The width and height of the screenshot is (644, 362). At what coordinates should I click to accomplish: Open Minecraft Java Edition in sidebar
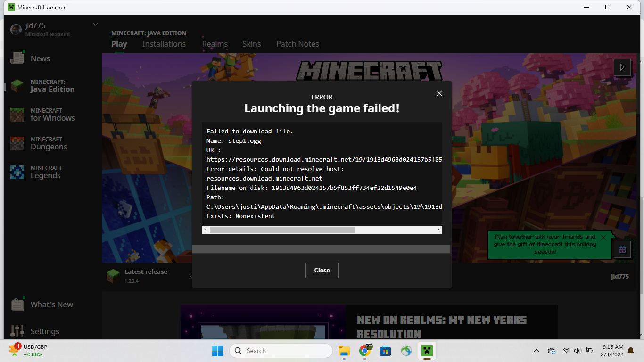[x=52, y=86]
